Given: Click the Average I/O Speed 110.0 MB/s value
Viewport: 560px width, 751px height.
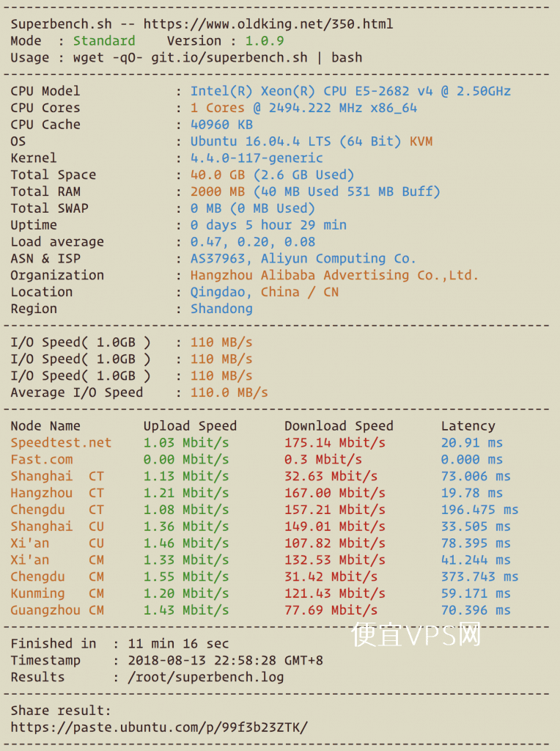Looking at the screenshot, I should click(x=229, y=393).
